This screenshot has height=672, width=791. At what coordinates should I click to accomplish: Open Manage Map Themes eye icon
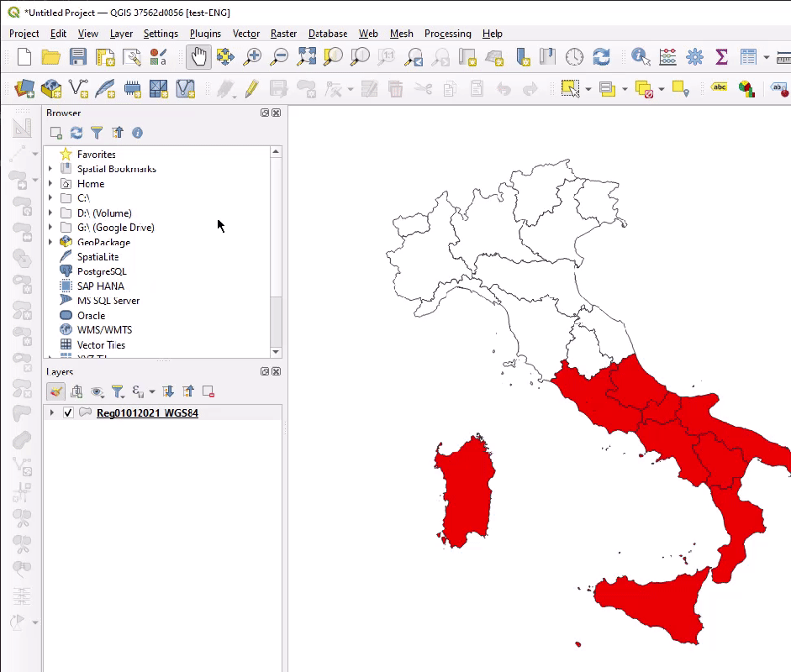coord(97,391)
